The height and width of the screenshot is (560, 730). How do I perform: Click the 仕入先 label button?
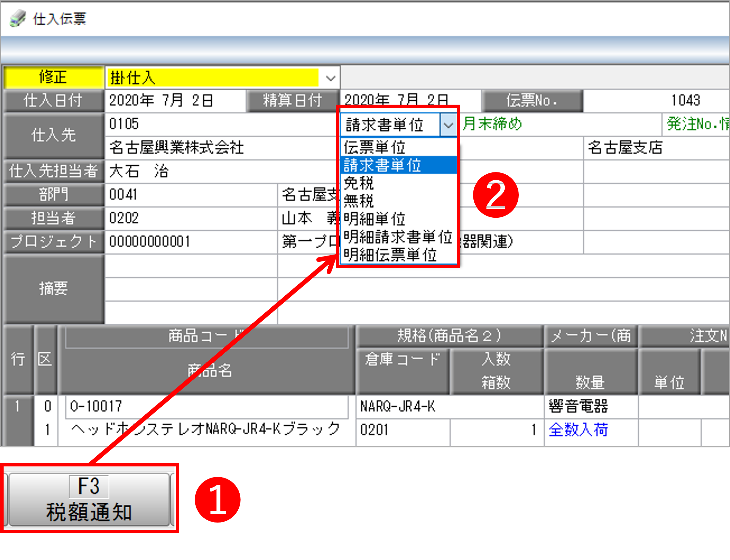pos(53,136)
